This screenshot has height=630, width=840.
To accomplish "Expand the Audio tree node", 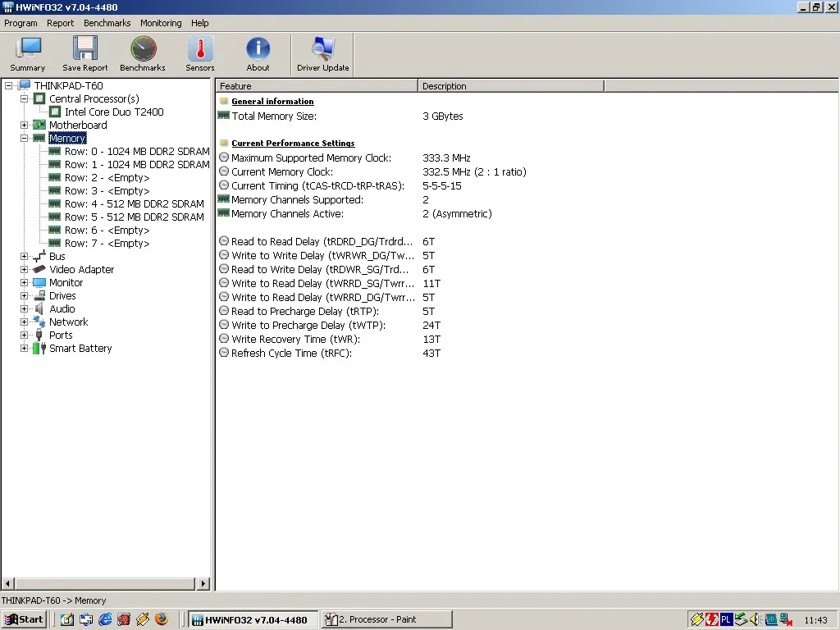I will click(x=24, y=308).
